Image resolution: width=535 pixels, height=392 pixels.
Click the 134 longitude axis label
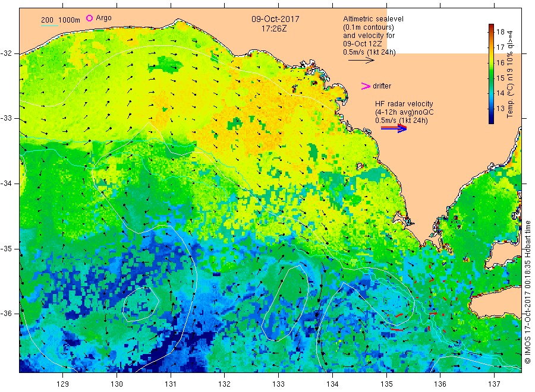pos(332,384)
